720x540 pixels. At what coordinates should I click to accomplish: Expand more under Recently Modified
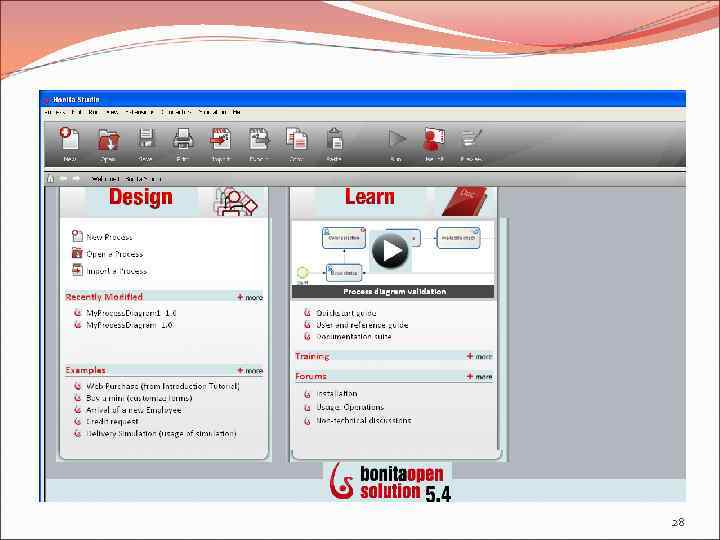coord(250,298)
